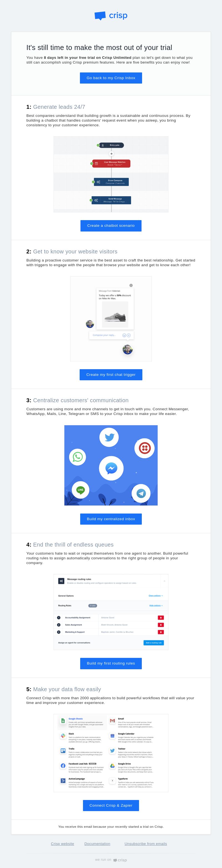
Task: Click 'Go back to my Crisp Inbox' button
Action: pos(111,78)
